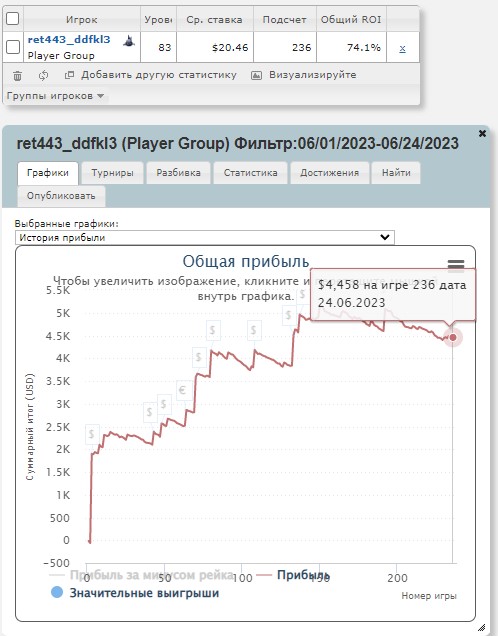The image size is (498, 636).
Task: Click the $20.46 average stake cell
Action: pos(215,47)
